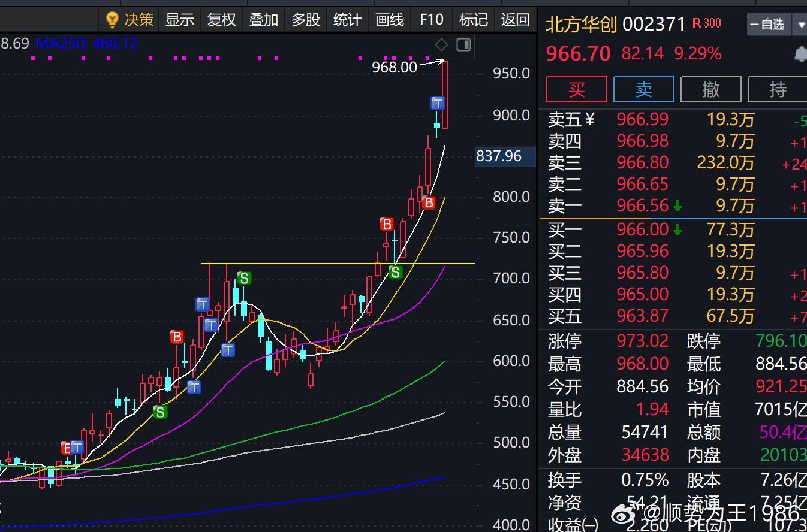807x532 pixels.
Task: Click the current price 966.70
Action: [x=578, y=54]
